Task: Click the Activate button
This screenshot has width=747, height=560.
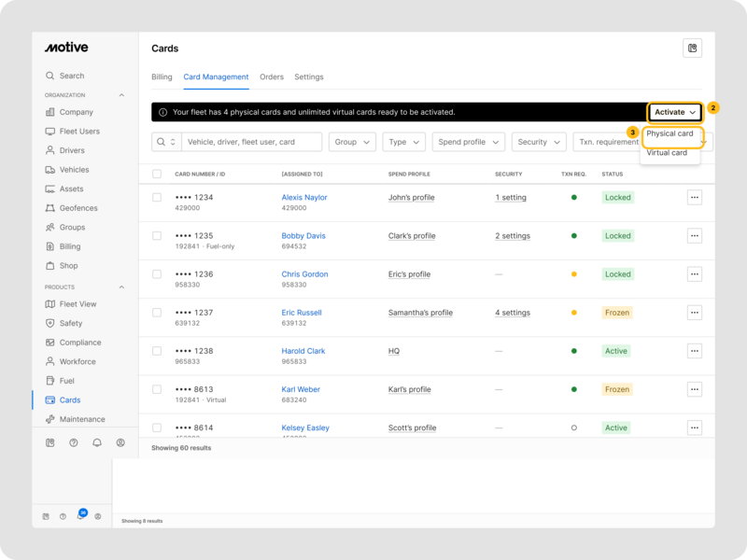Action: click(x=675, y=112)
